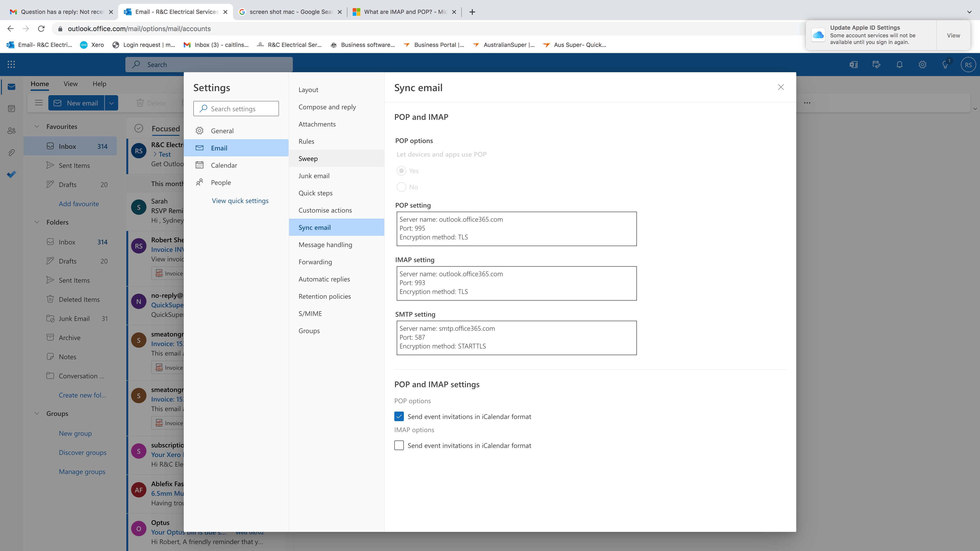This screenshot has width=980, height=551.
Task: Open the New email dropdown arrow
Action: [x=111, y=103]
